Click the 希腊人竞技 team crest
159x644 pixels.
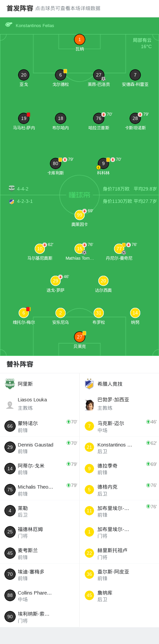click(89, 384)
